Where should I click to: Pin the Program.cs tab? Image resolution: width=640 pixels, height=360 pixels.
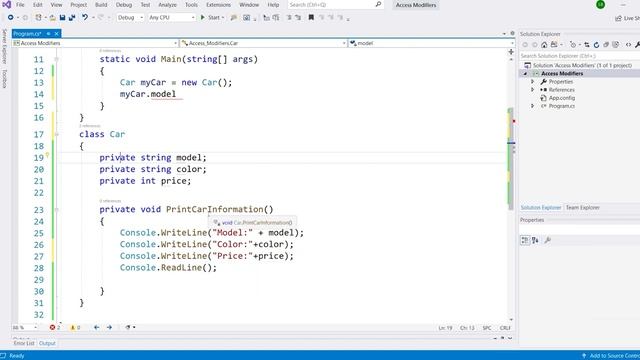coord(48,33)
